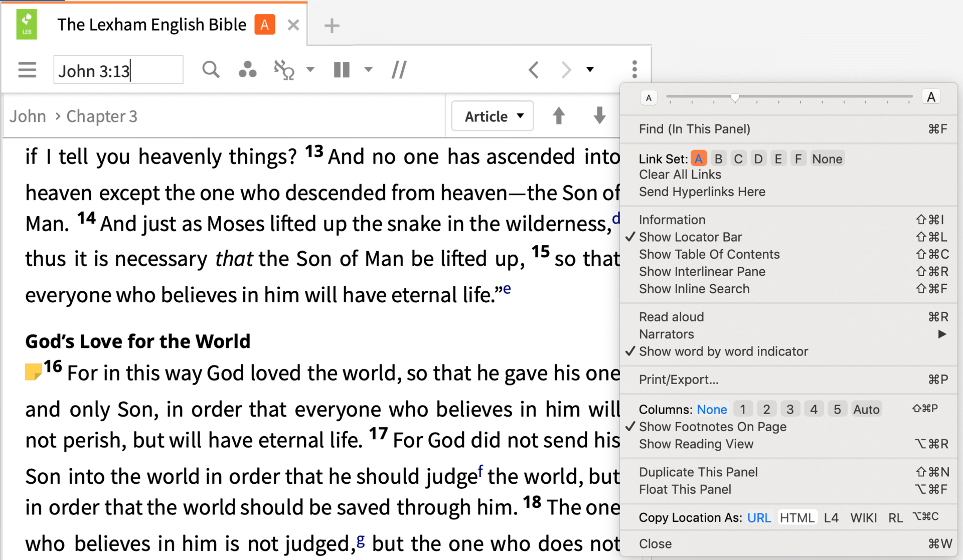Image resolution: width=963 pixels, height=560 pixels.
Task: Click the John 3:13 reference field
Action: point(118,70)
